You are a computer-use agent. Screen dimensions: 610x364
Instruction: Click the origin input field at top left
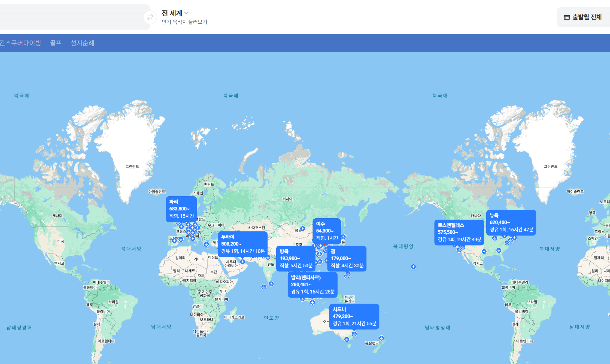point(71,17)
